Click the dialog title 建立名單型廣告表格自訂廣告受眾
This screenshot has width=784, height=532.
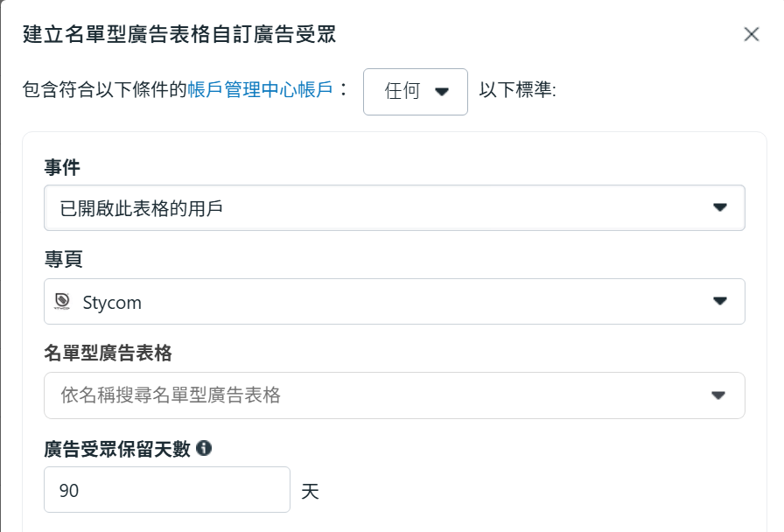179,34
